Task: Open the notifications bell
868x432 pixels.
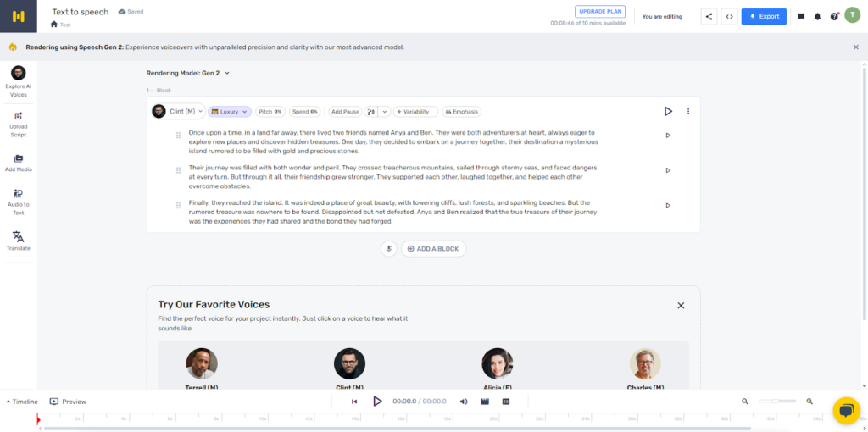Action: coord(817,16)
